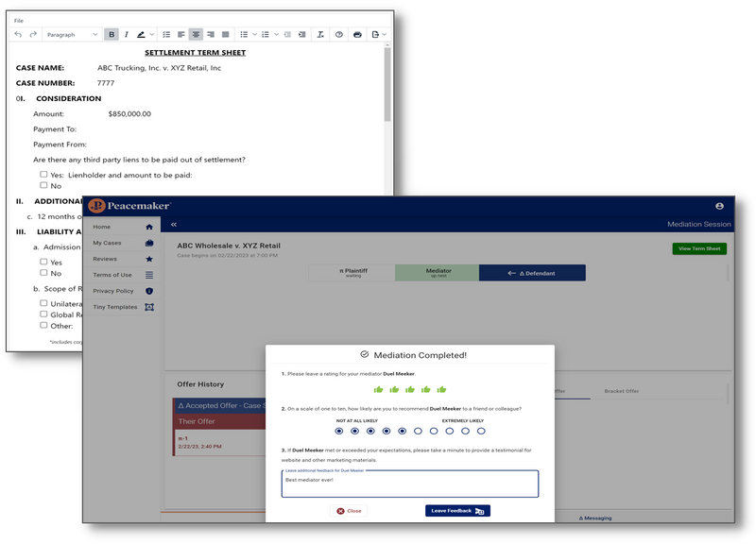Click the Terms of Use list icon
Screen dimensions: 756x544
149,275
